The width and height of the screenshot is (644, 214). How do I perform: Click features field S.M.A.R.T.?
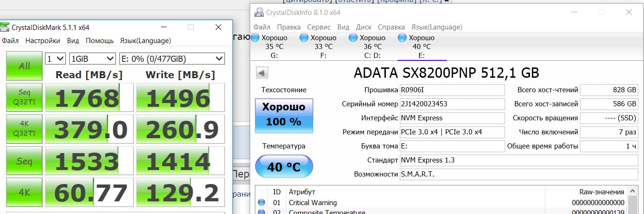click(x=519, y=174)
